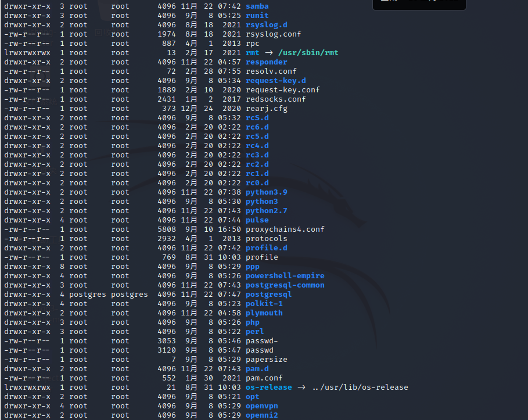
Task: Select the rc3.d directory name
Action: [257, 155]
